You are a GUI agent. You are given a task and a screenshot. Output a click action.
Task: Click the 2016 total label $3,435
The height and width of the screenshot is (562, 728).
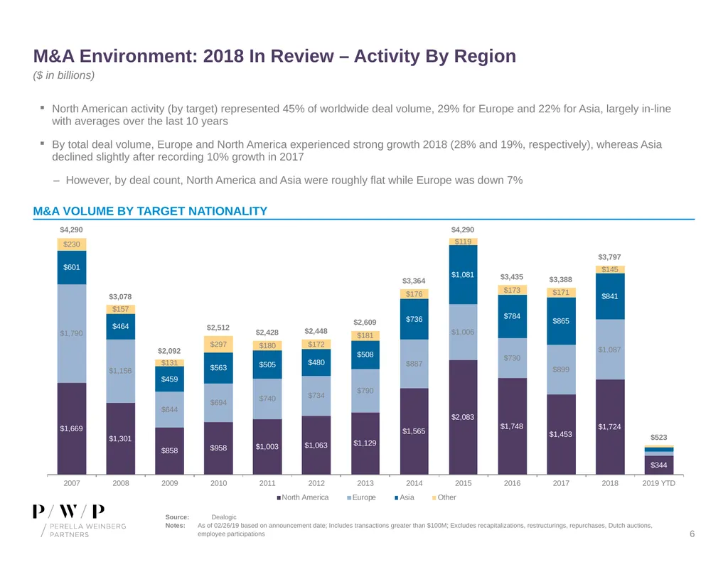[x=512, y=277]
